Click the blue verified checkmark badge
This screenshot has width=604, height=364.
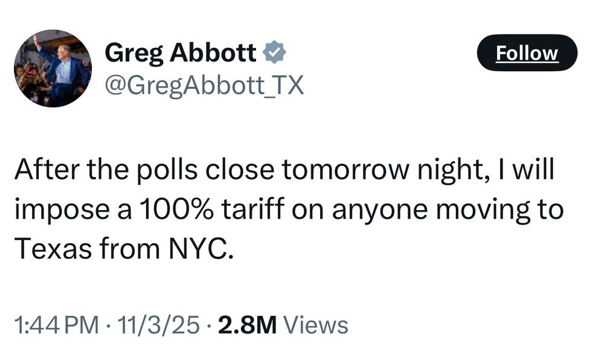(x=274, y=53)
